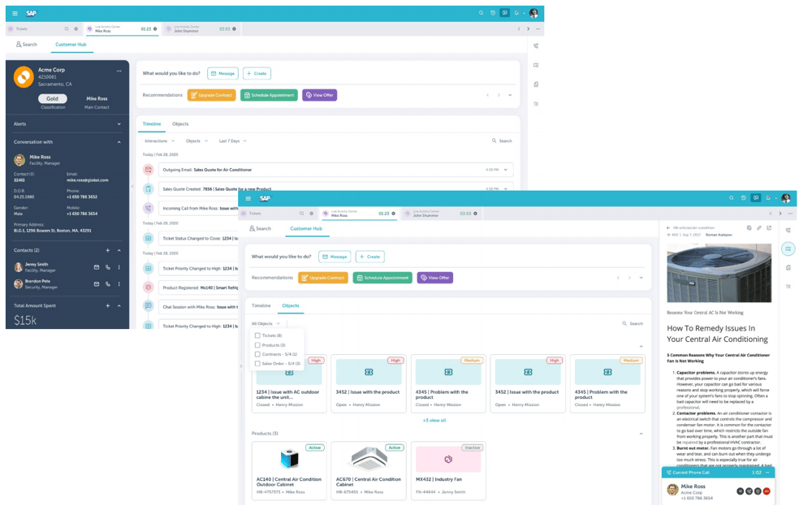The image size is (812, 519).
Task: Open more options for Jenny Smith
Action: tap(119, 267)
